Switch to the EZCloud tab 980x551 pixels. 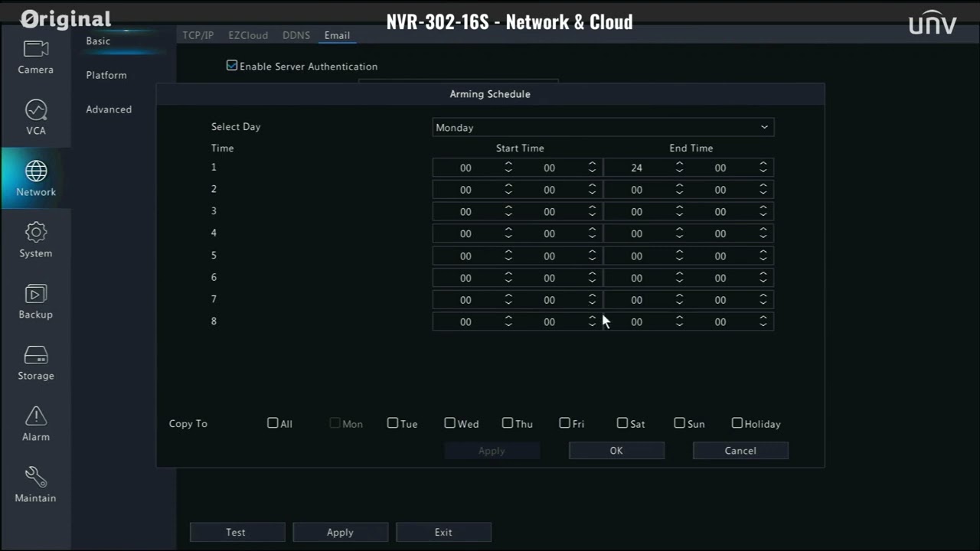pos(248,35)
